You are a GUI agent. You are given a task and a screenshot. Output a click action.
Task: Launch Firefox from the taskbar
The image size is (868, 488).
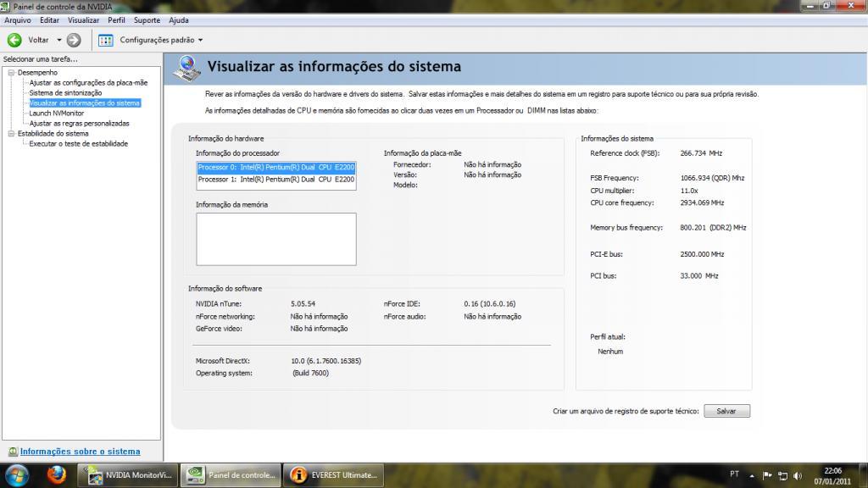tap(56, 474)
